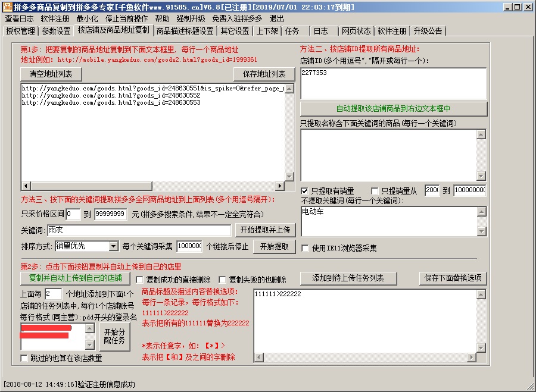Open the 升级公告 tab

point(428,31)
